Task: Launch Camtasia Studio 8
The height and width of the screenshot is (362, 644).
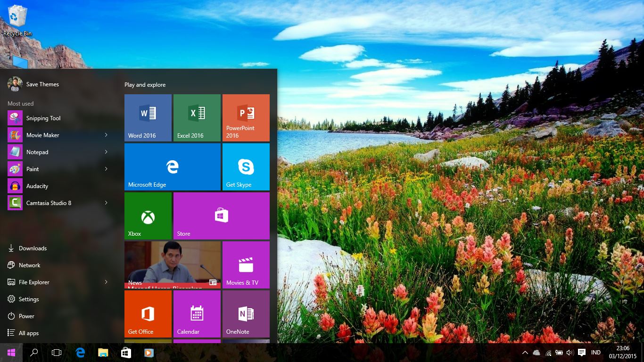Action: tap(58, 203)
